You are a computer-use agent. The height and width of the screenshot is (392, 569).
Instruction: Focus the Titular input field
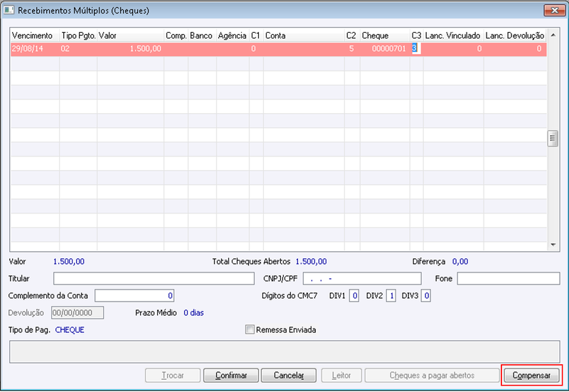154,278
